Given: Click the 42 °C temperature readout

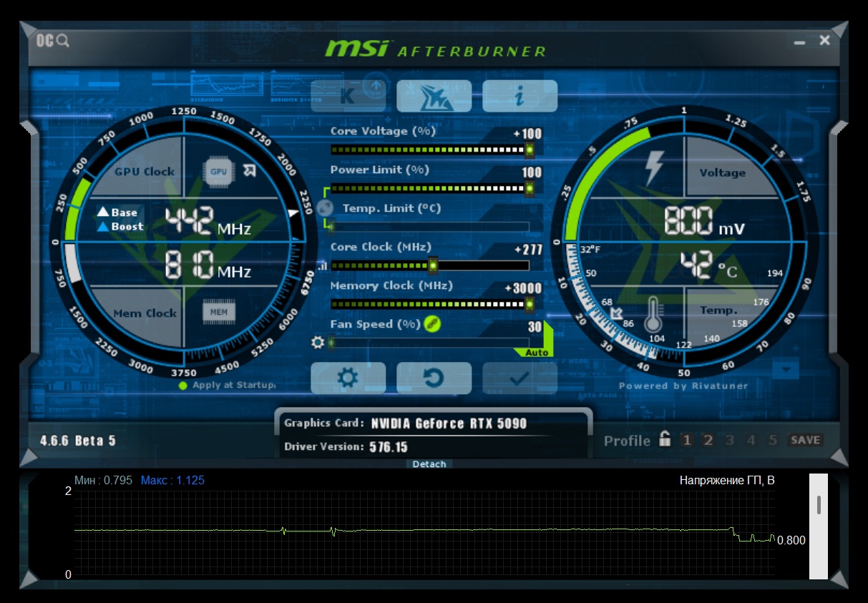Looking at the screenshot, I should 708,265.
